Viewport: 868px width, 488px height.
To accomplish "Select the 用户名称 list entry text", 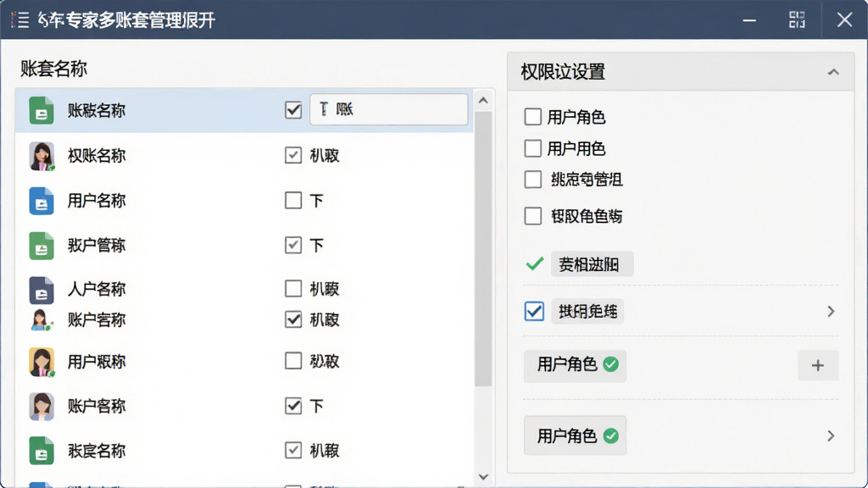I will (97, 200).
